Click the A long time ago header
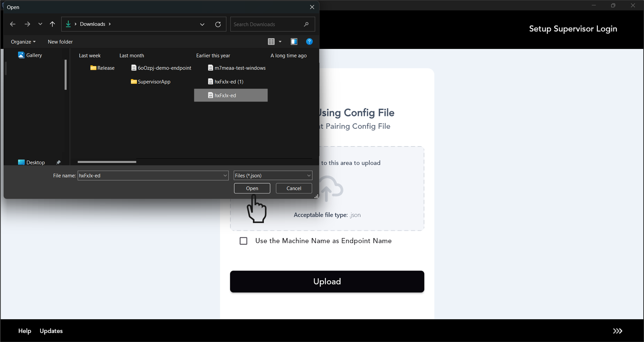The image size is (644, 342). coord(289,56)
